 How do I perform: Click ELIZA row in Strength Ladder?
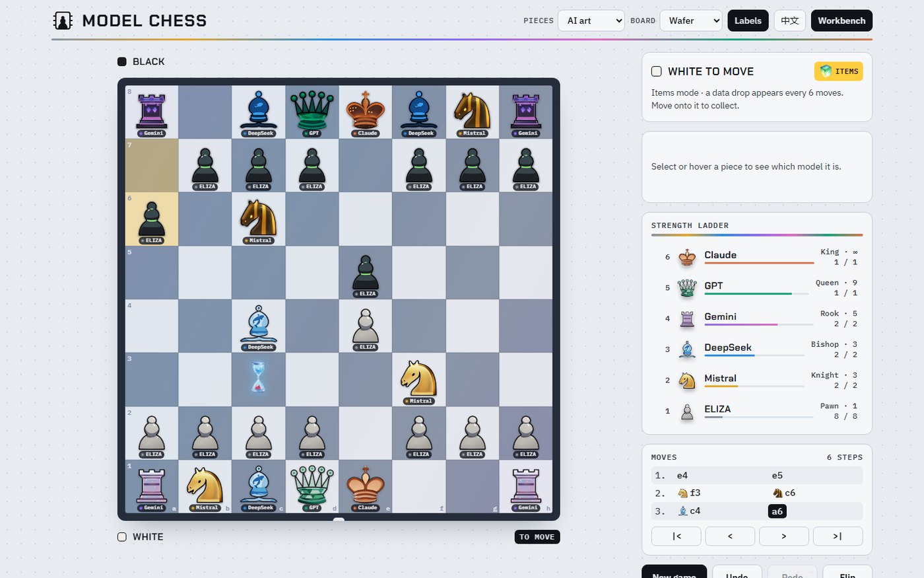point(757,412)
